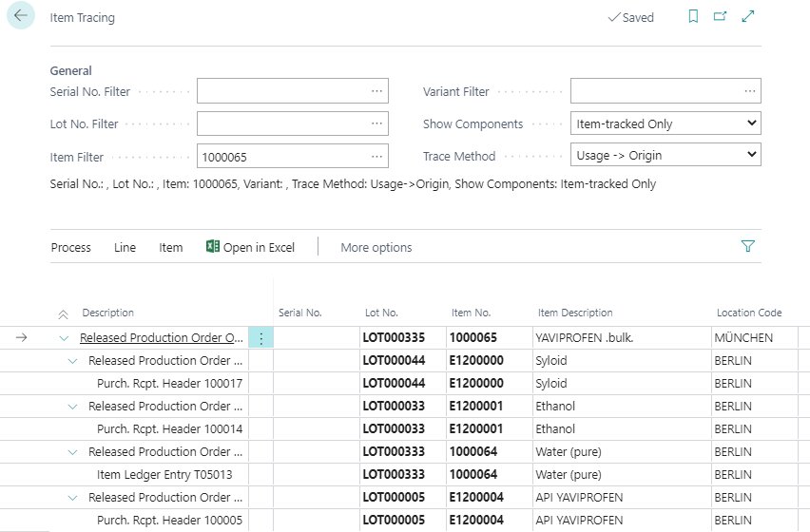Screen dimensions: 810x532
Task: Click the Item Filter input field
Action: click(282, 156)
